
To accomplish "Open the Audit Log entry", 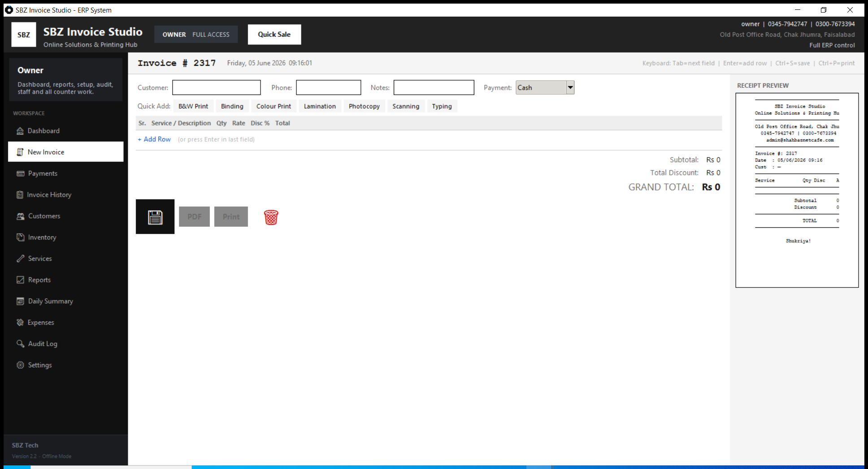I will tap(66, 344).
